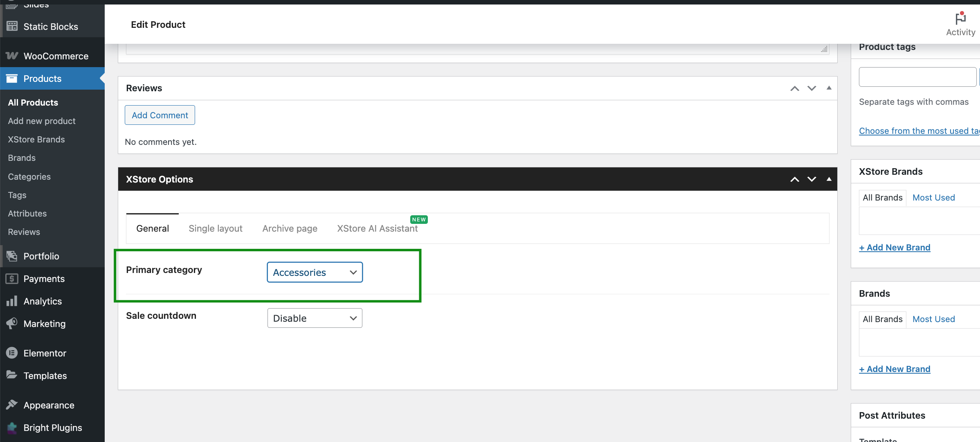Move Reviews panel up

(794, 88)
